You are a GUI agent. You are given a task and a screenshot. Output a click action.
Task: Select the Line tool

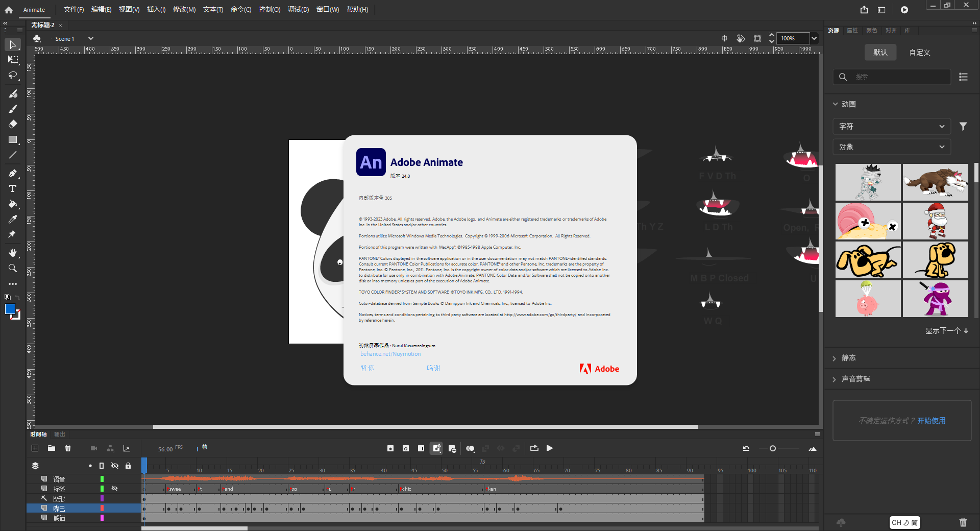point(13,155)
